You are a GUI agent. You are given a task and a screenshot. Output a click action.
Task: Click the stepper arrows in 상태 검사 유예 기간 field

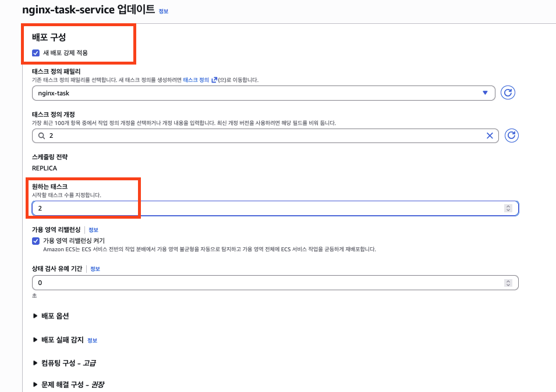click(x=508, y=283)
